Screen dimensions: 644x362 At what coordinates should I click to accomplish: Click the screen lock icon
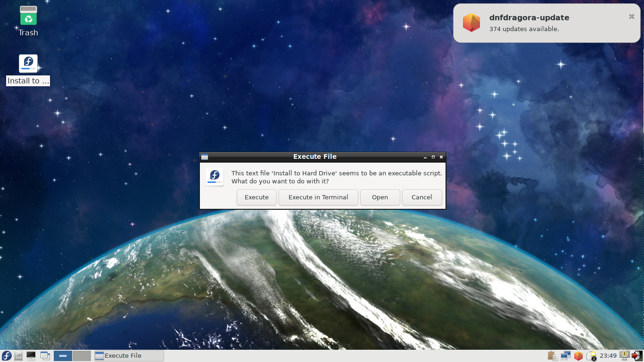[625, 356]
